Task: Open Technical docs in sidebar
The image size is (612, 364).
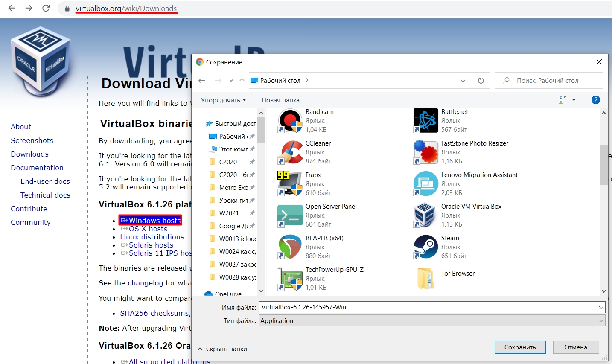Action: pyautogui.click(x=45, y=195)
